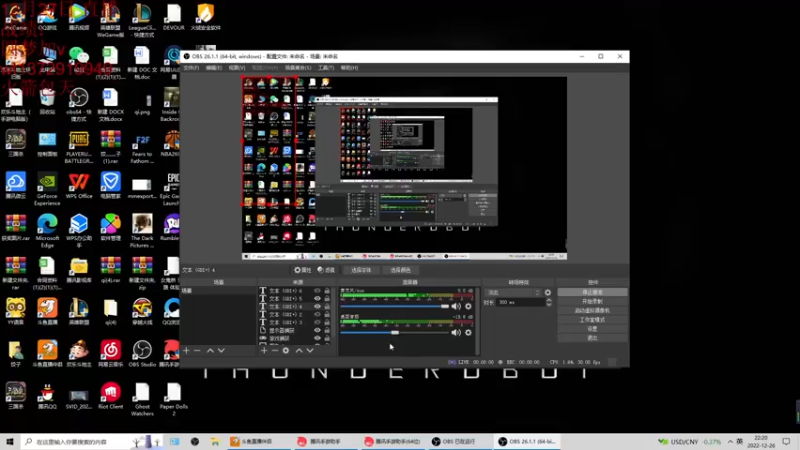Add a new scene with plus icon
The width and height of the screenshot is (800, 450).
tap(186, 351)
